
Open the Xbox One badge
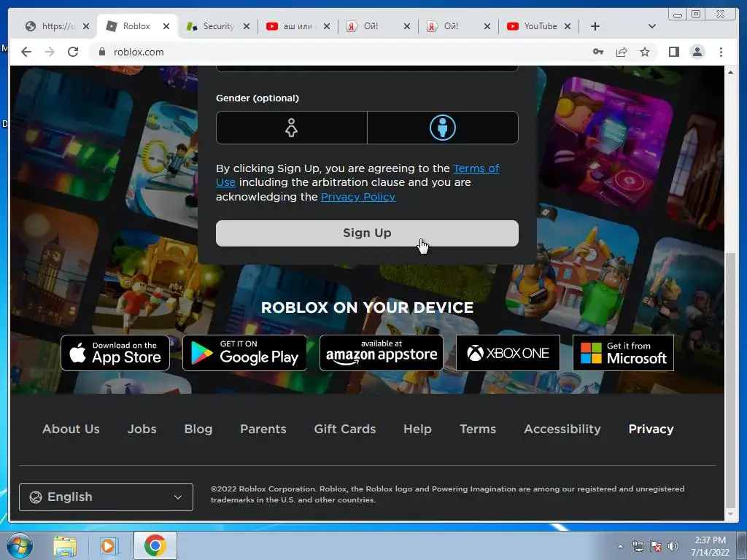point(508,353)
